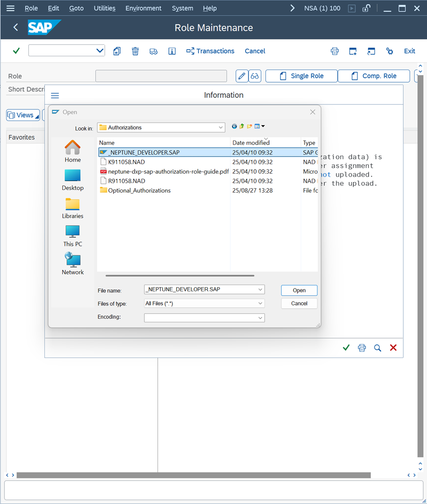Click the glasses Display role icon
Screen dimensions: 427x504
pos(255,76)
